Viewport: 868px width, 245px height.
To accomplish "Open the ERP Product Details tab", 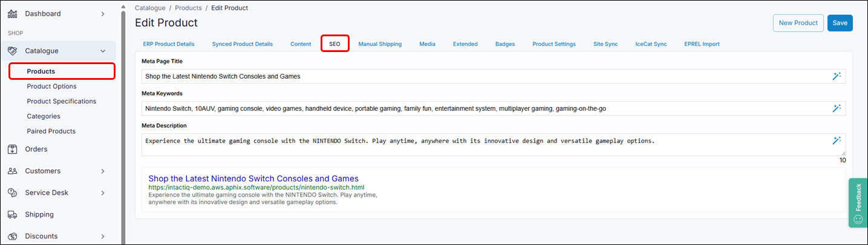I will (x=169, y=44).
